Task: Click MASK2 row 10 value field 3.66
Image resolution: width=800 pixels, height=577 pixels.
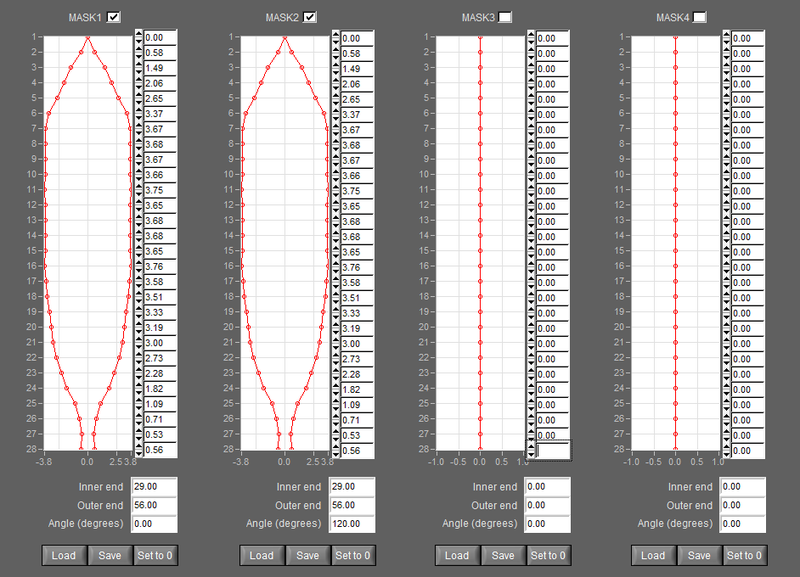Action: [x=357, y=175]
